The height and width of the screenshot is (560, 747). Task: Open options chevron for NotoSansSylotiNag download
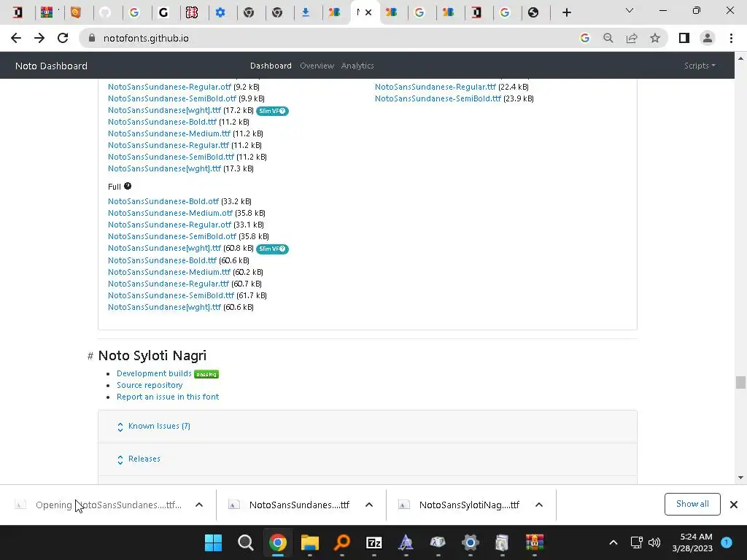pyautogui.click(x=539, y=505)
